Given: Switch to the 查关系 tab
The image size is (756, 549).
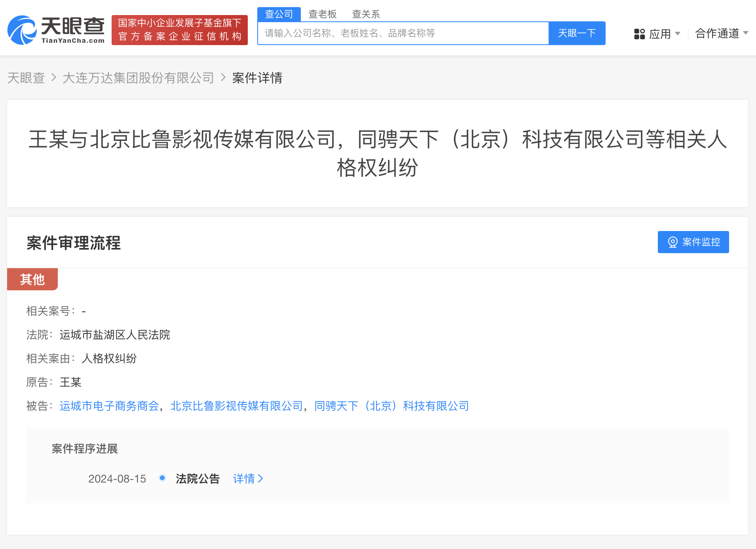Looking at the screenshot, I should pyautogui.click(x=366, y=14).
